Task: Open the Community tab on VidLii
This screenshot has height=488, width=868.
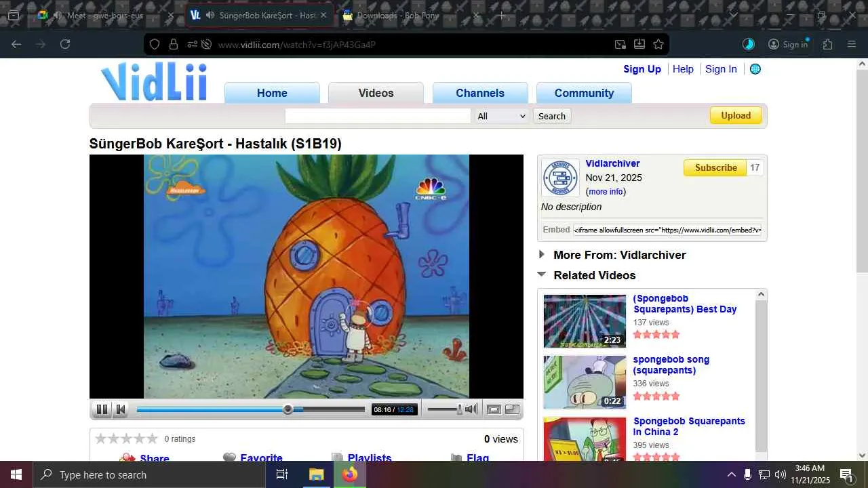Action: coord(584,93)
